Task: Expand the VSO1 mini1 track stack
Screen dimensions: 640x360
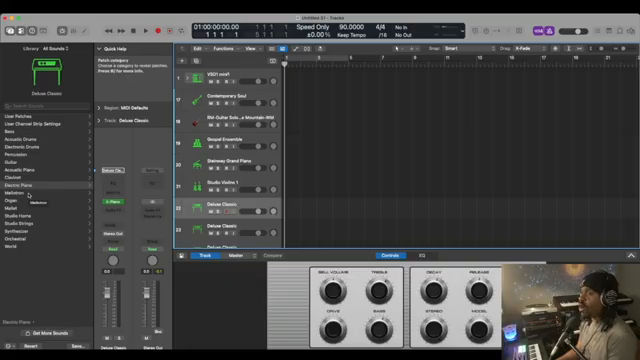Action: (187, 78)
